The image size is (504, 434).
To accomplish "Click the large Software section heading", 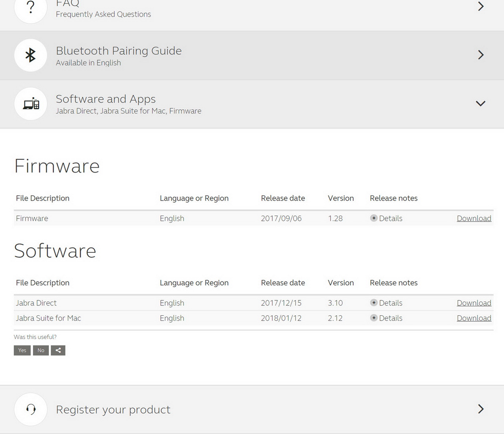I will 55,251.
